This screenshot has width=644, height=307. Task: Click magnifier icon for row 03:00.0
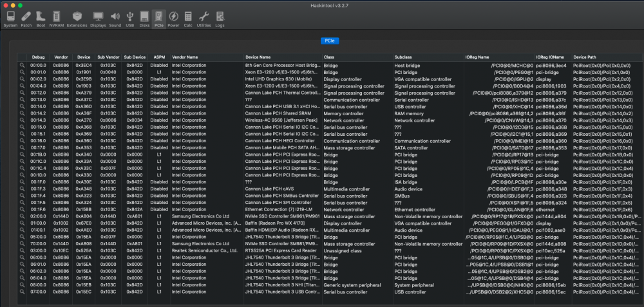[22, 251]
